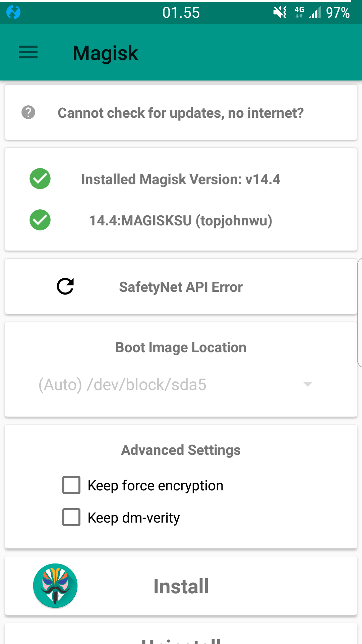Tap the Keep dm-verity label
Screen dimensions: 362x644
[134, 518]
